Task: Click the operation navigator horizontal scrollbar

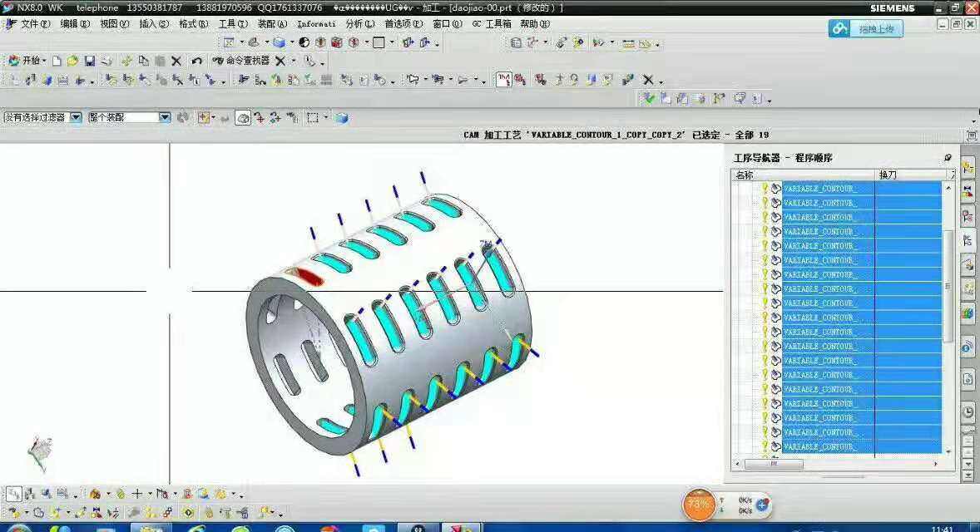Action: coord(774,465)
